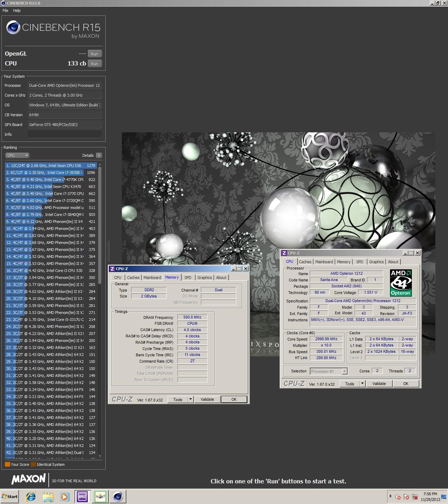
Task: Select ranking row 1 Intel Xeon CPU X56
Action: click(51, 166)
